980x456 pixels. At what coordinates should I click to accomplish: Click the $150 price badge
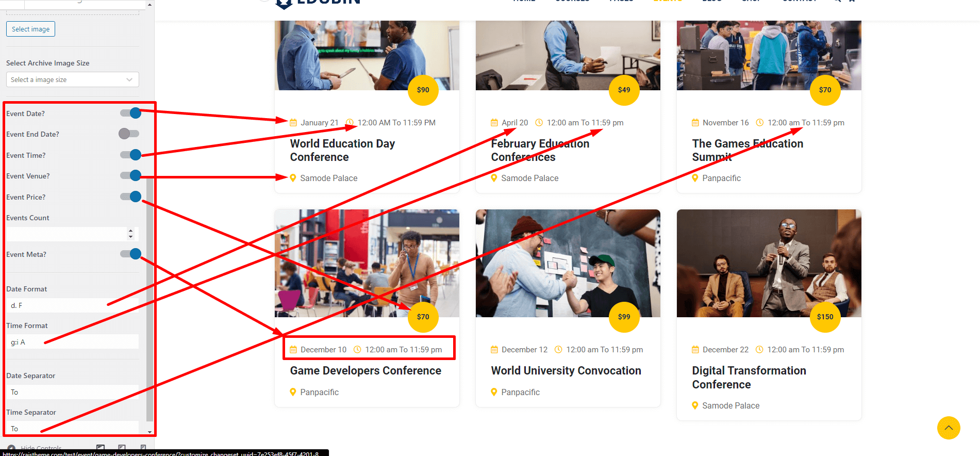825,317
